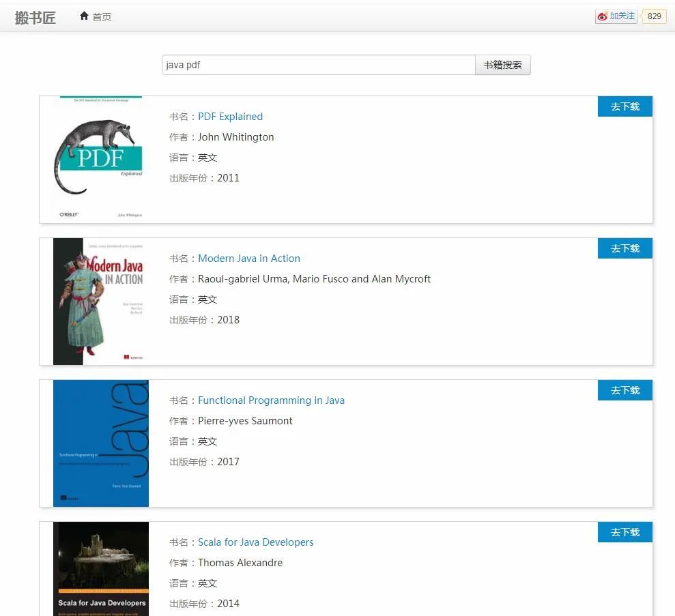Click the 搬书匠 site logo

point(35,17)
